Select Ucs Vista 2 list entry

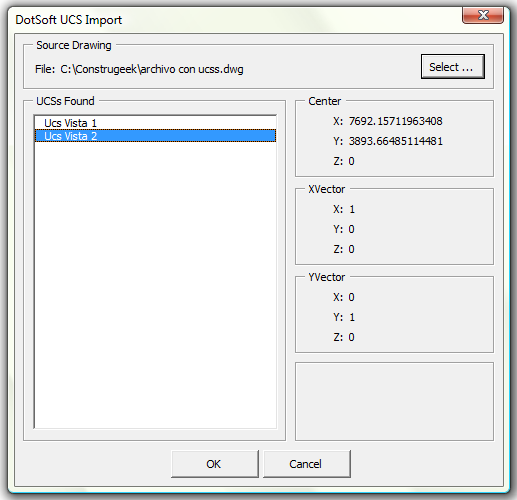pyautogui.click(x=155, y=136)
